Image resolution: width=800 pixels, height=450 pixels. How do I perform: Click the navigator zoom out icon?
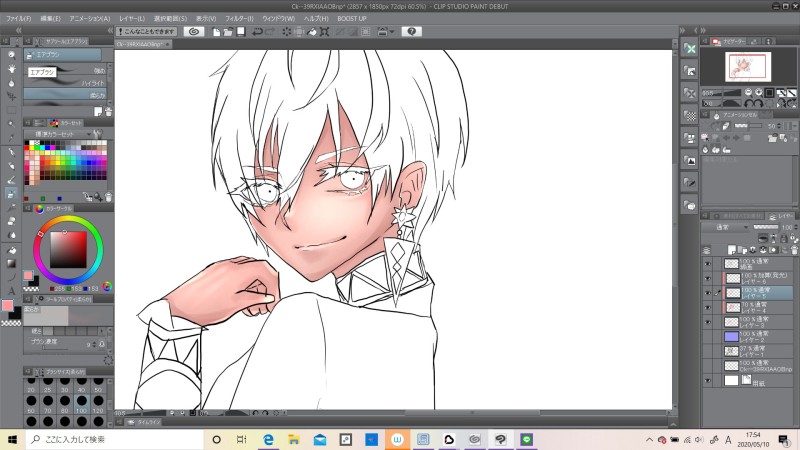pos(748,92)
